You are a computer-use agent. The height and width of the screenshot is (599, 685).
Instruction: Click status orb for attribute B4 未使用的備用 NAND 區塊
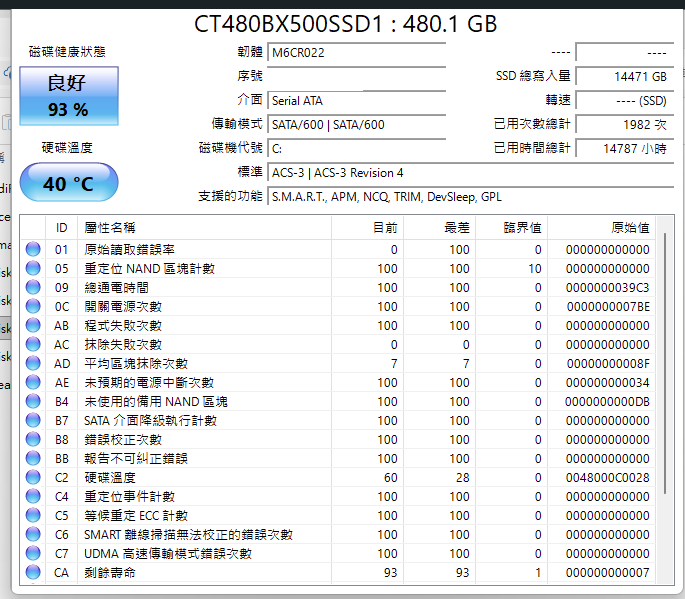(33, 402)
